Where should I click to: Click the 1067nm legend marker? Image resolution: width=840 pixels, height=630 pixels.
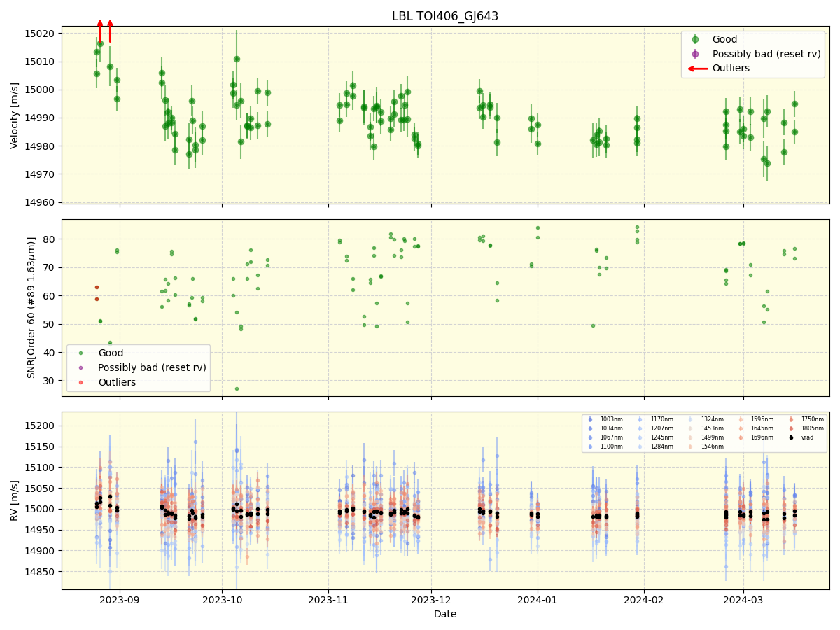pyautogui.click(x=590, y=437)
